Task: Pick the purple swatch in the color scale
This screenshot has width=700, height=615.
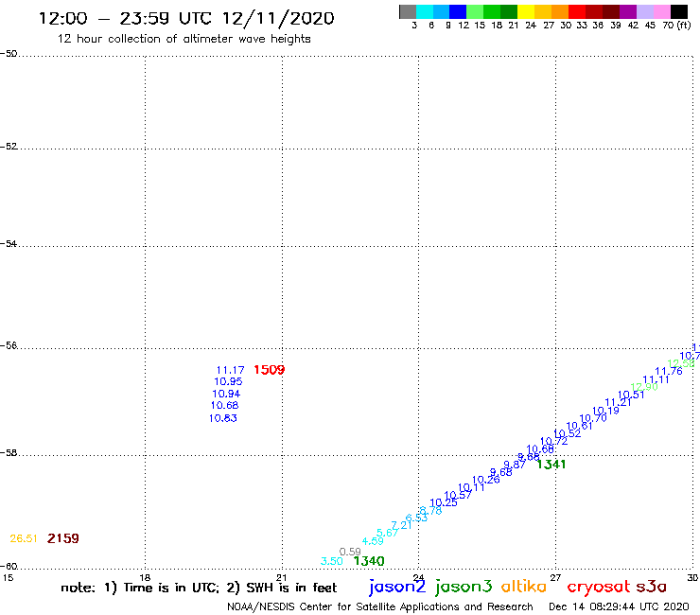Action: point(628,11)
